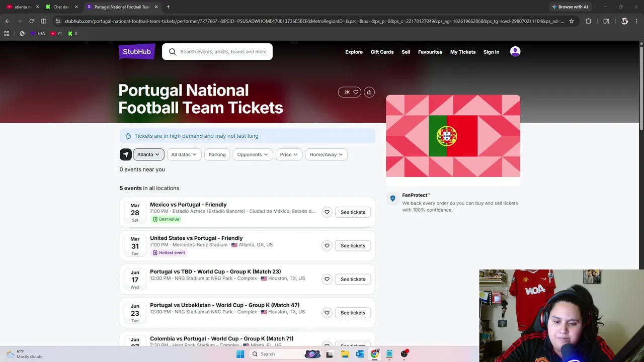Open the Explore menu

[354, 52]
